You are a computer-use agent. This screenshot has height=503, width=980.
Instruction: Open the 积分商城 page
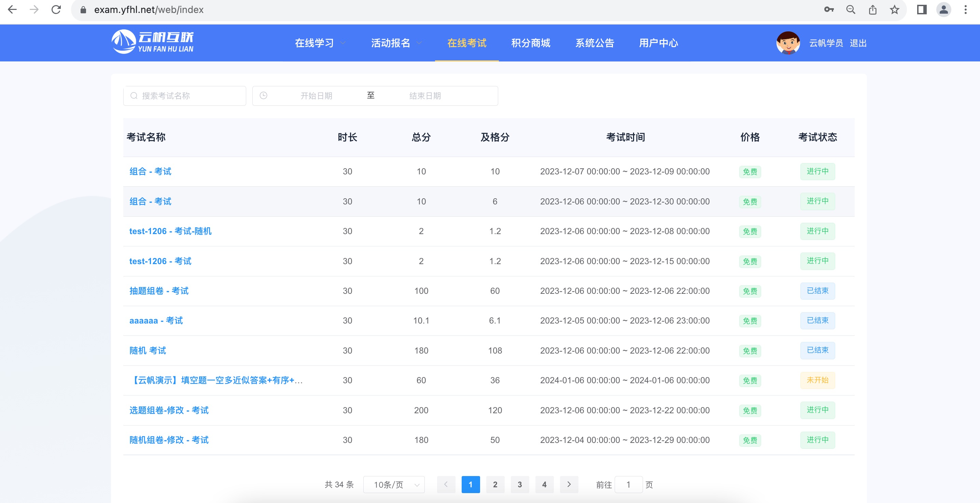click(531, 43)
